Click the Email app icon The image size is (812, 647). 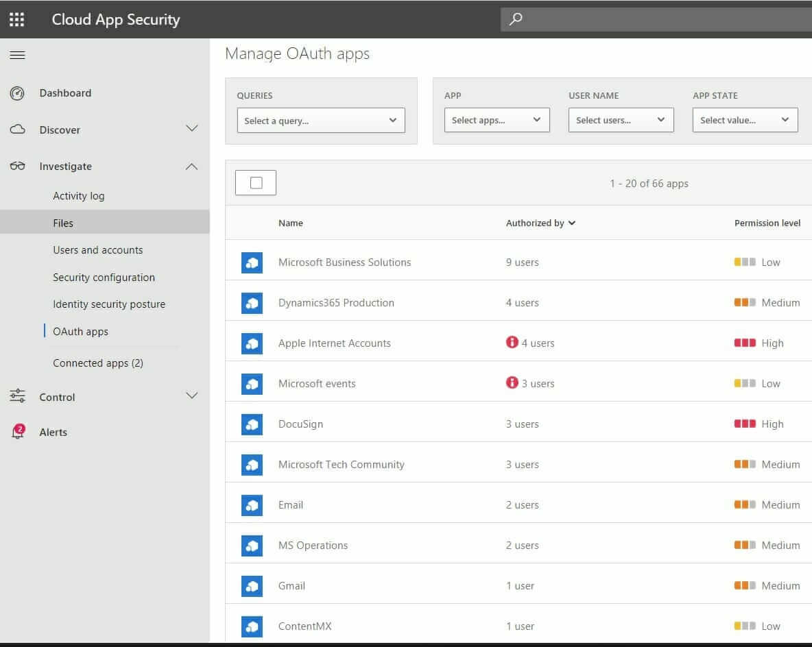coord(252,504)
